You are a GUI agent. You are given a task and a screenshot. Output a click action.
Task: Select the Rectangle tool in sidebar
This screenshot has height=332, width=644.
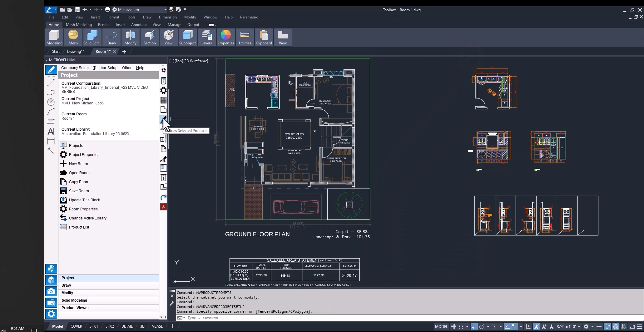51,121
